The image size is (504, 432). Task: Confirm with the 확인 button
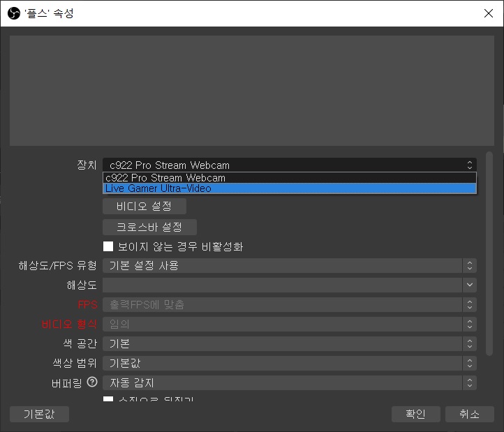(415, 414)
